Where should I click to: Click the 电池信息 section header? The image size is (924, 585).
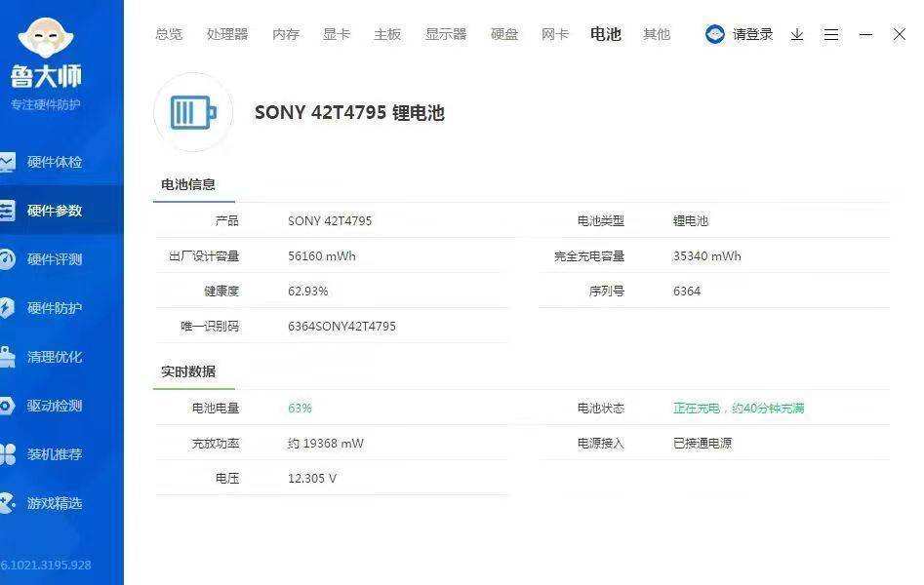pos(188,185)
